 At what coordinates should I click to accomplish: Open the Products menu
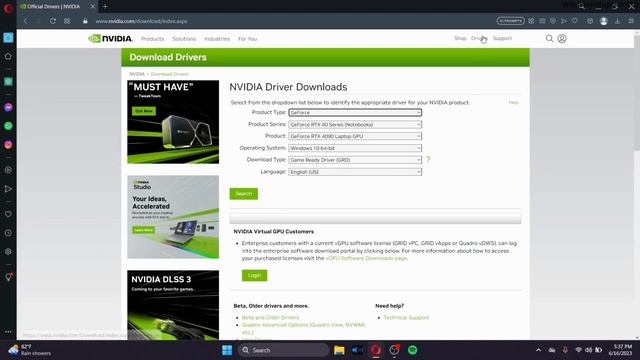point(153,39)
